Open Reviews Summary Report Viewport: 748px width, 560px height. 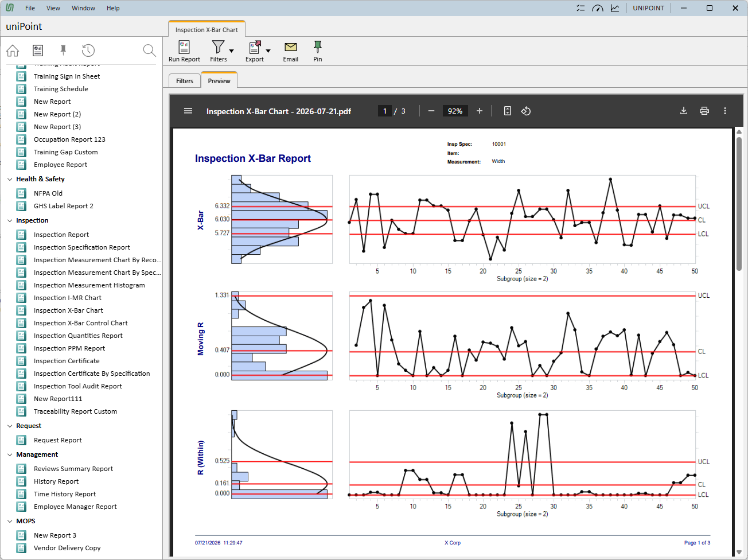point(73,469)
